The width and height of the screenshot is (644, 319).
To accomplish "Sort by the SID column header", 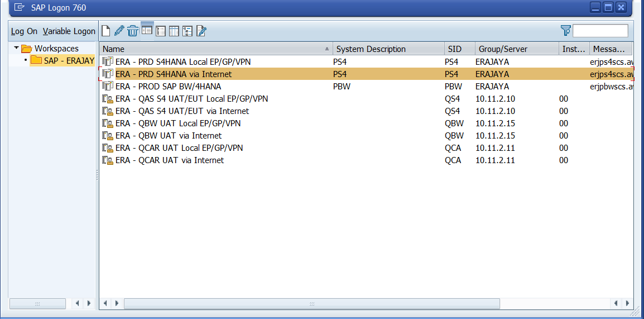I will tap(455, 49).
